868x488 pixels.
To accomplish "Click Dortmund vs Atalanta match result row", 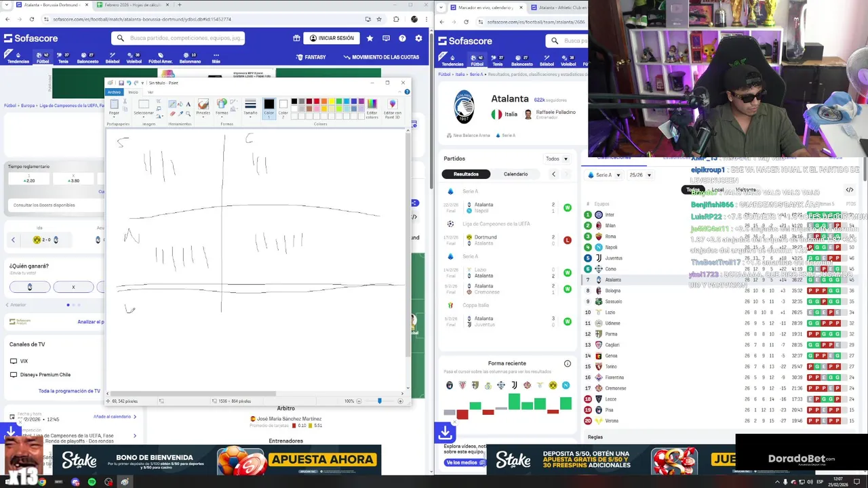I will click(x=509, y=240).
